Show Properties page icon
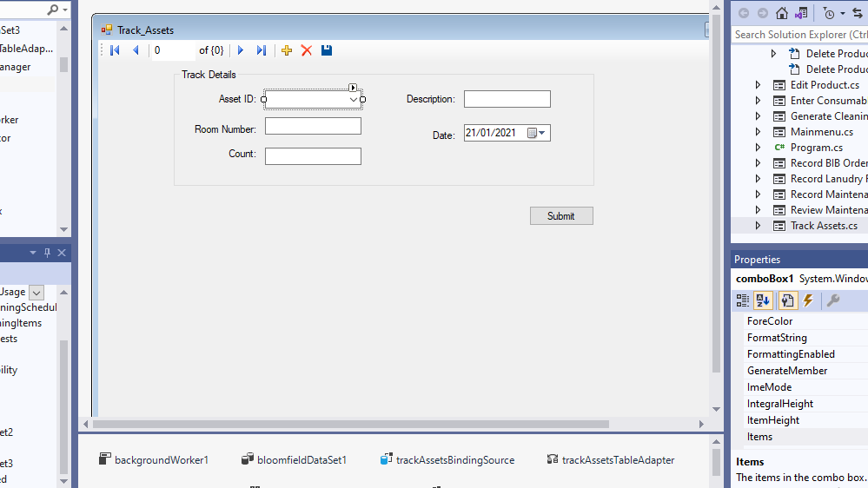The image size is (868, 488). point(787,300)
